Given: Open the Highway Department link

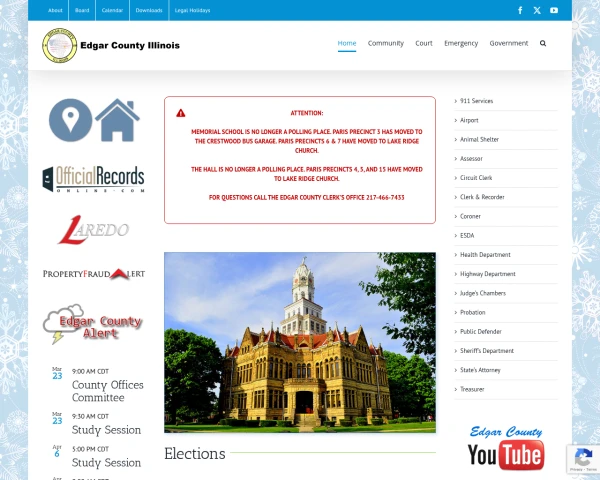Looking at the screenshot, I should (488, 274).
